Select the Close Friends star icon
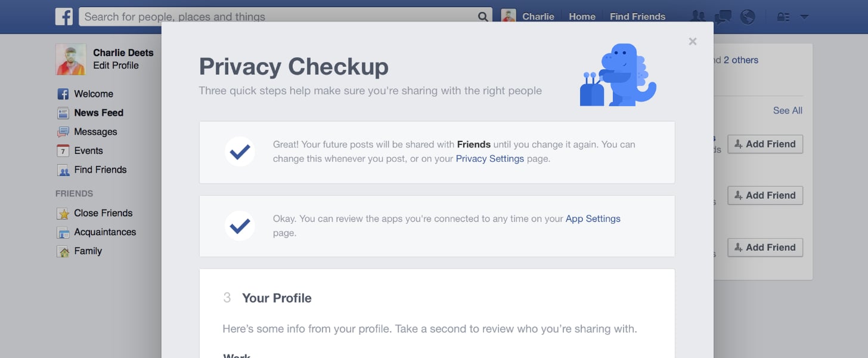Screen dimensions: 868x358 [63, 213]
